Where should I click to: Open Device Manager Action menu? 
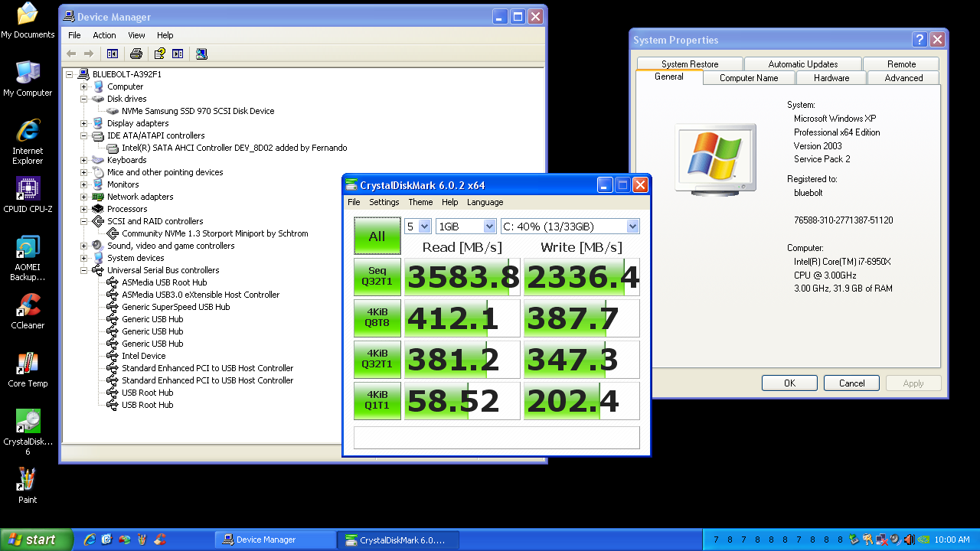click(104, 35)
